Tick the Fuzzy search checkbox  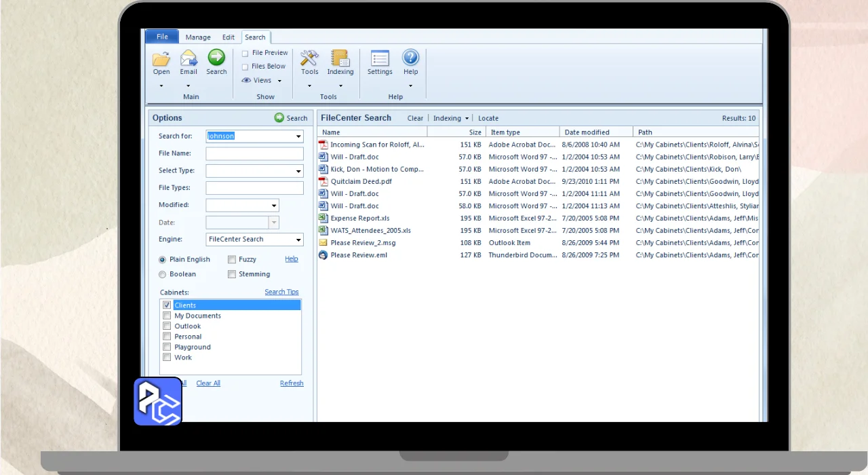[x=232, y=259]
